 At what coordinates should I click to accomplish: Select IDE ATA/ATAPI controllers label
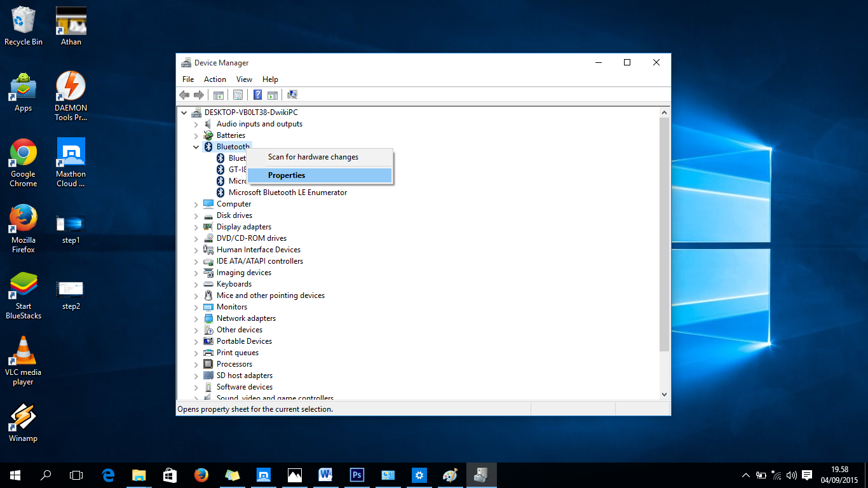(x=260, y=261)
